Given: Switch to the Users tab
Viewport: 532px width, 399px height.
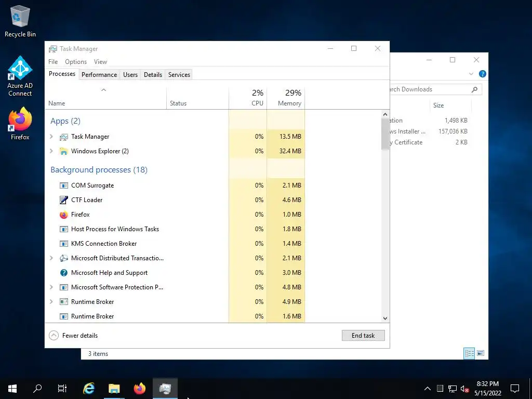Looking at the screenshot, I should pyautogui.click(x=130, y=75).
